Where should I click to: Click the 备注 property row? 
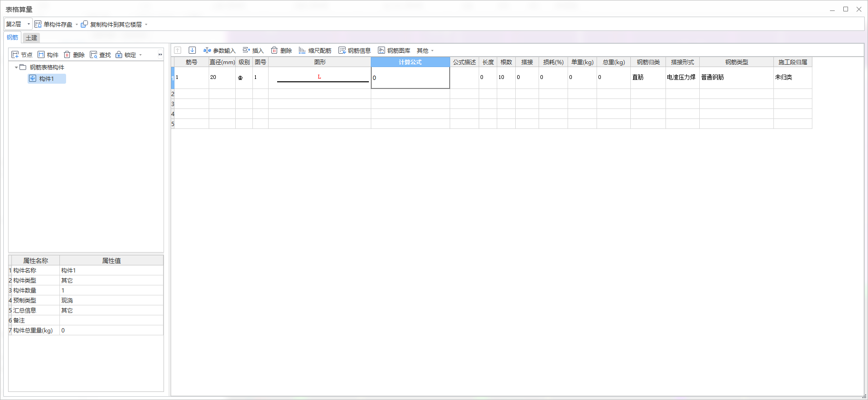click(x=86, y=321)
